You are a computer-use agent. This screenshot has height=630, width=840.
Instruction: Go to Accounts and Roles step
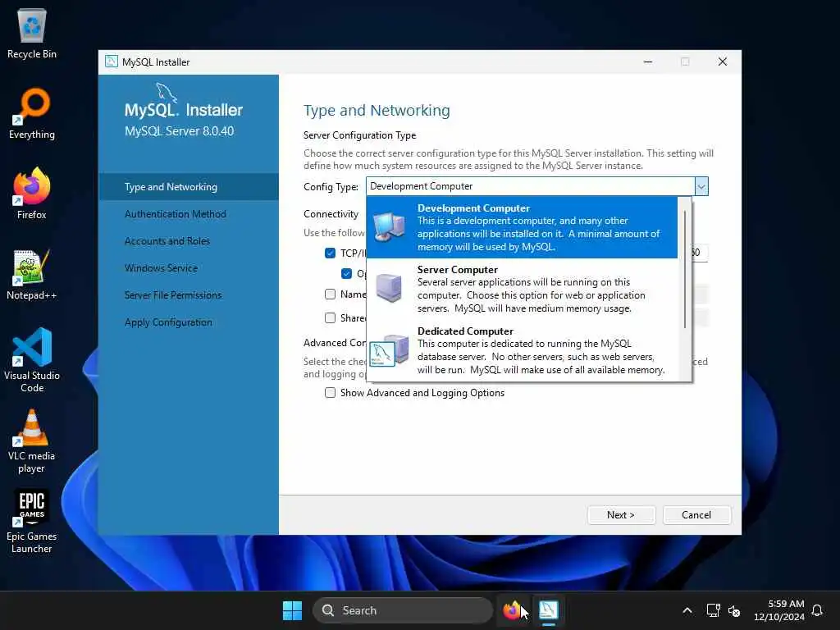click(167, 241)
